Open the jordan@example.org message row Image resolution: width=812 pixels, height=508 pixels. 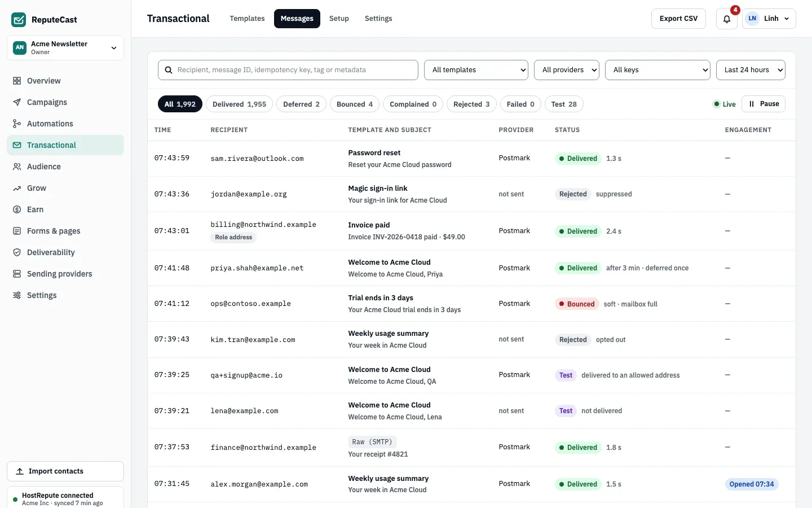coord(471,194)
